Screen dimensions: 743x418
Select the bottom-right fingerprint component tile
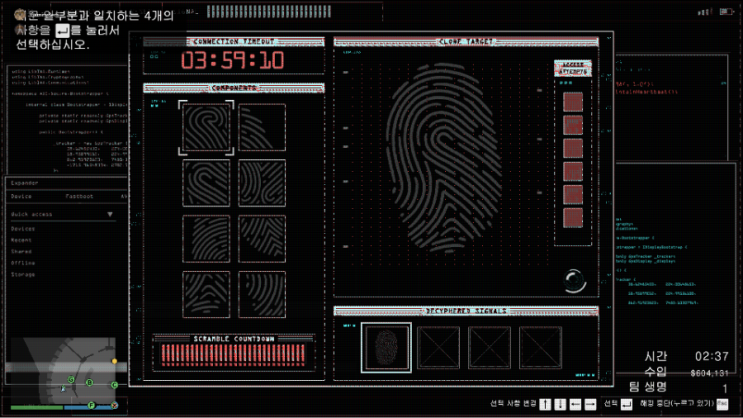coord(262,294)
